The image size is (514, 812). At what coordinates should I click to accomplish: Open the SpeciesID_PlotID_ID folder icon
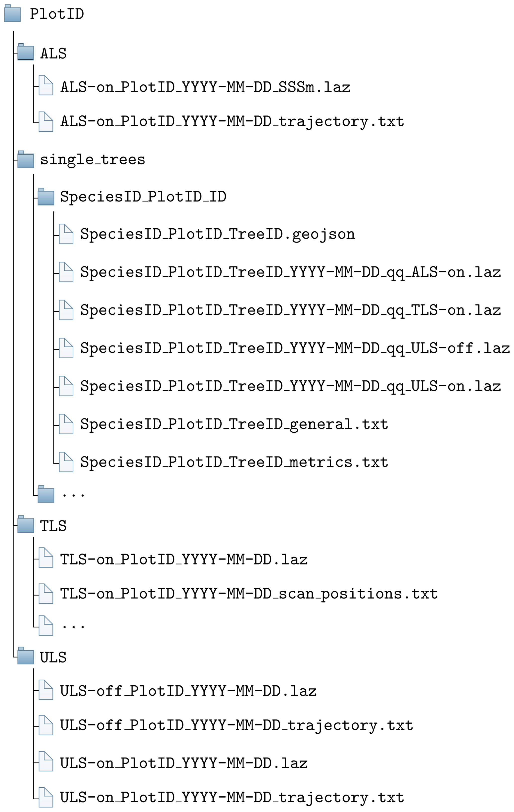(46, 197)
